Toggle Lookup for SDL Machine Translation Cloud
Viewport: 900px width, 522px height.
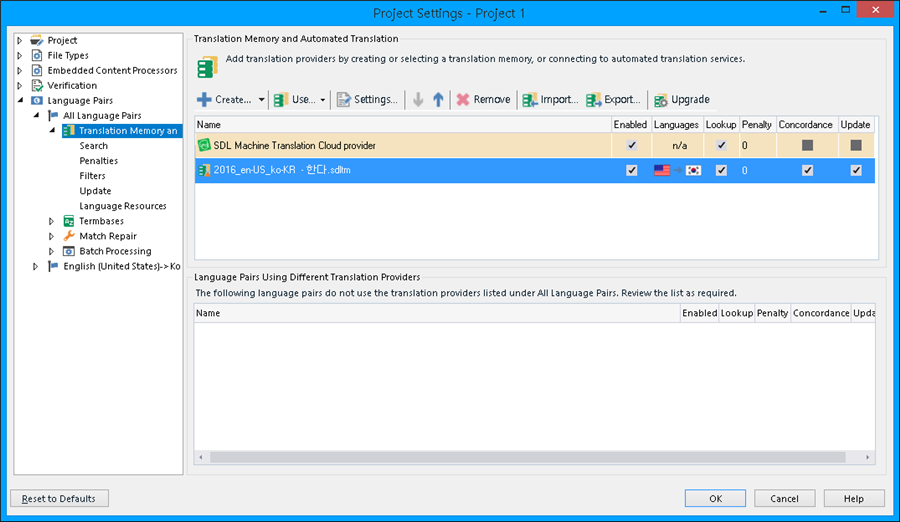click(x=721, y=145)
